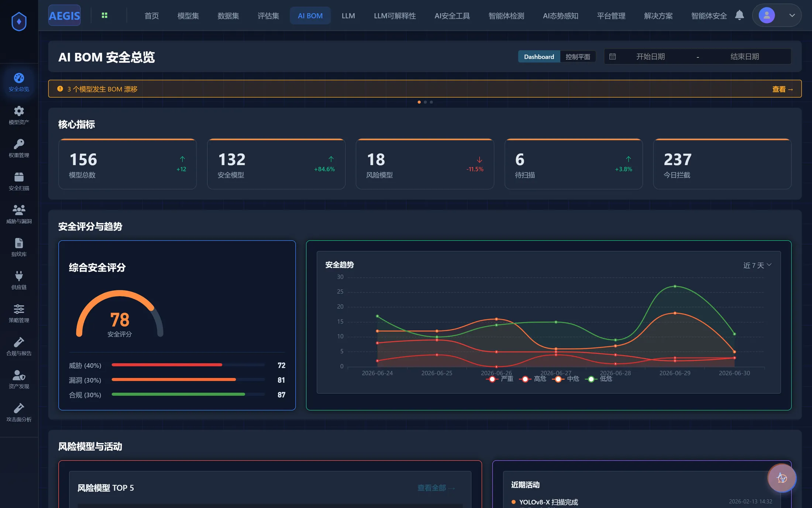The image size is (812, 508).
Task: Open the 指纹库 sidebar item
Action: coord(19,247)
